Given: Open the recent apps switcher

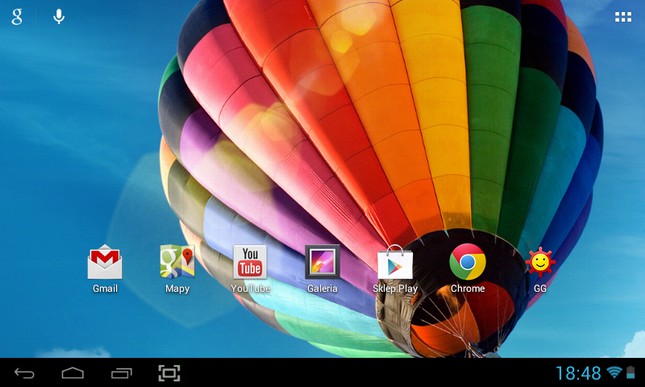Looking at the screenshot, I should pos(121,373).
